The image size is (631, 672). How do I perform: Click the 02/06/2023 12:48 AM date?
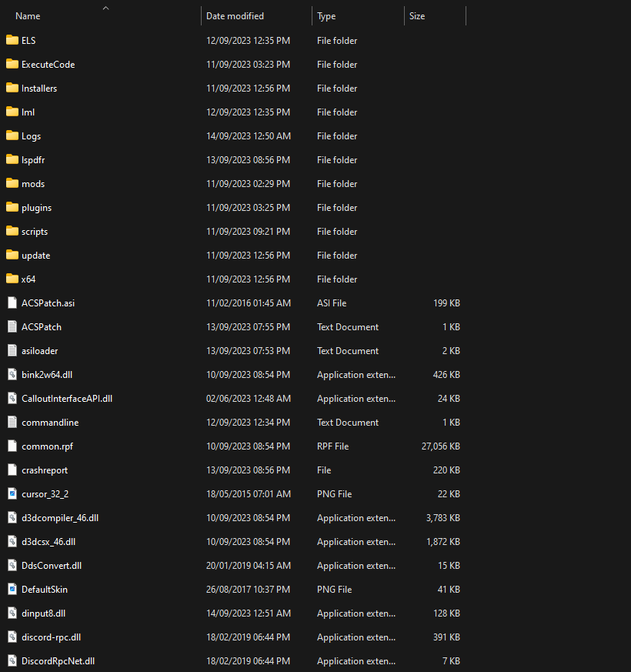[x=249, y=398]
